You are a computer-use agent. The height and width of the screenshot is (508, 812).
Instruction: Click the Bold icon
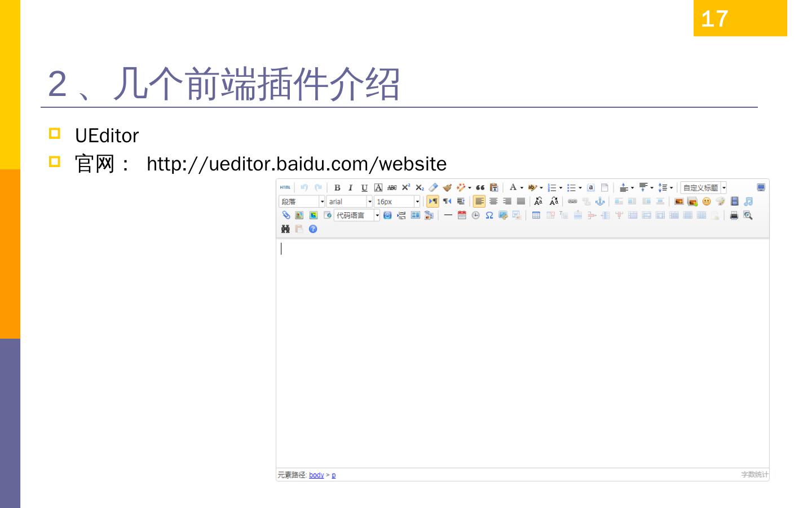[337, 187]
